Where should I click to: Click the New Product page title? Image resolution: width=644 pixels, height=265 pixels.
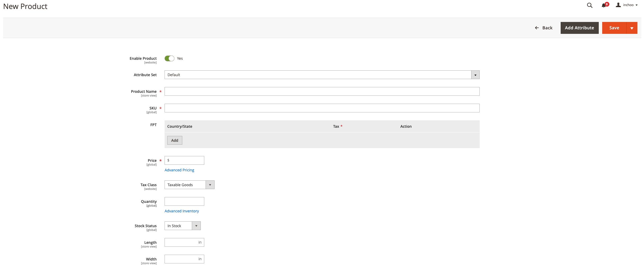click(x=25, y=6)
